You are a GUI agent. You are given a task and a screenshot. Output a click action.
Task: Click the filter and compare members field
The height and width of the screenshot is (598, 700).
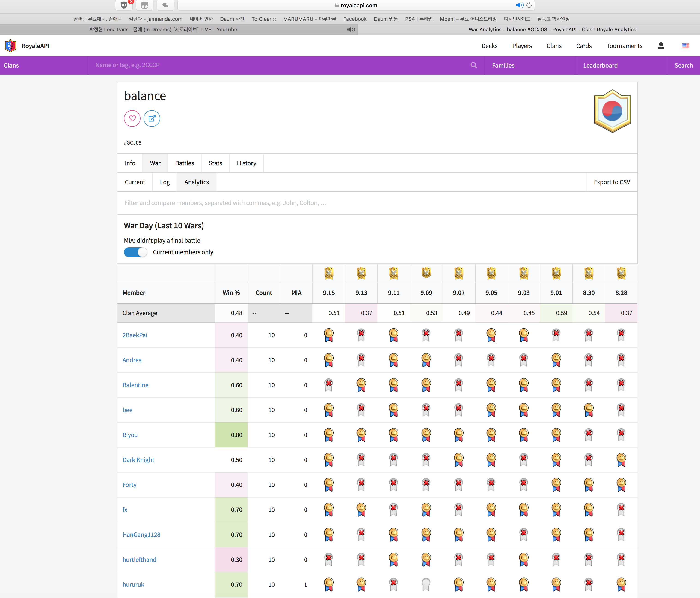point(377,203)
